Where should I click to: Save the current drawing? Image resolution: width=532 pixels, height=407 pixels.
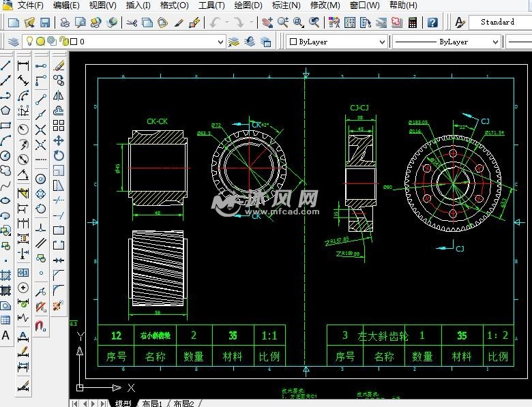45,22
